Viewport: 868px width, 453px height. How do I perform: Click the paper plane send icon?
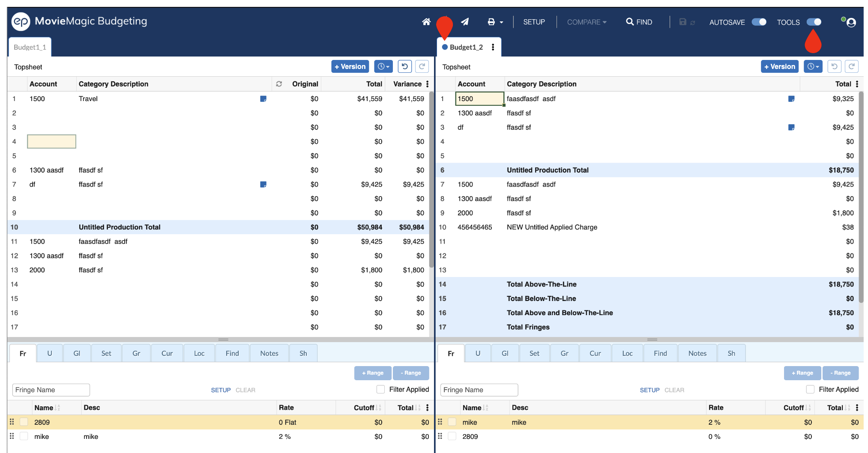tap(465, 22)
